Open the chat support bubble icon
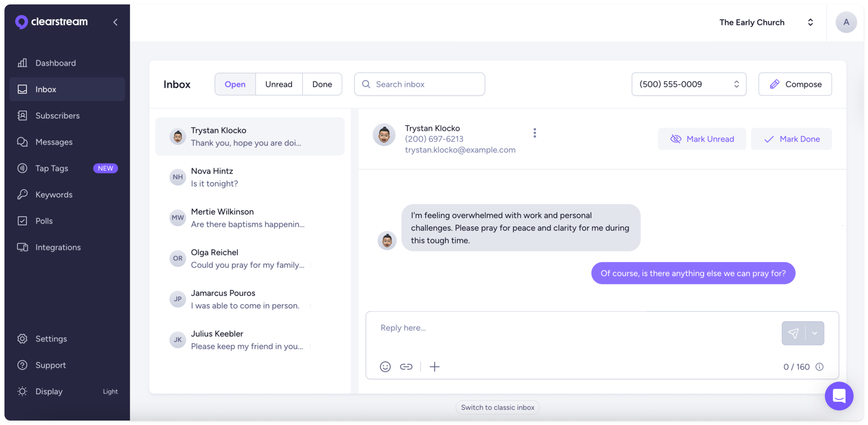This screenshot has width=868, height=425. pyautogui.click(x=839, y=396)
